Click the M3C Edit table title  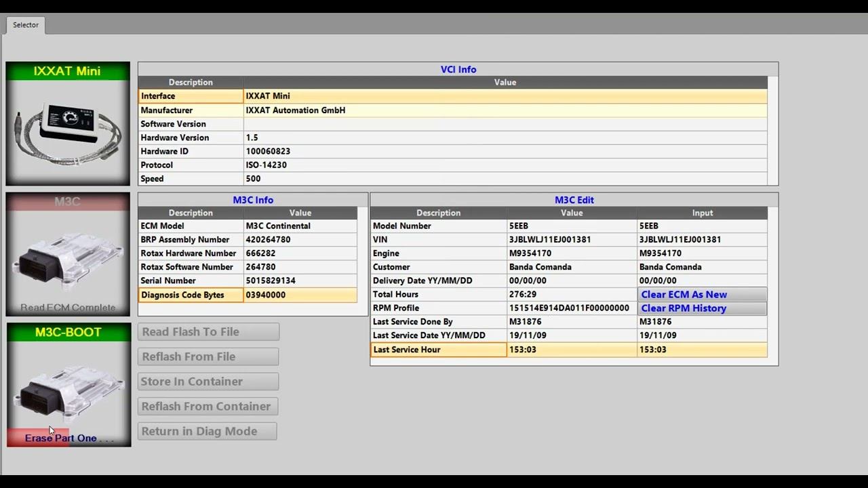click(x=574, y=200)
